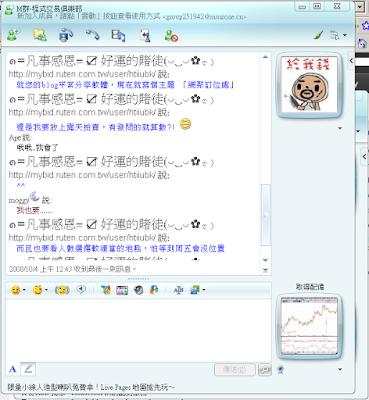Click the search button beside Send
369x400 pixels.
pos(265,370)
